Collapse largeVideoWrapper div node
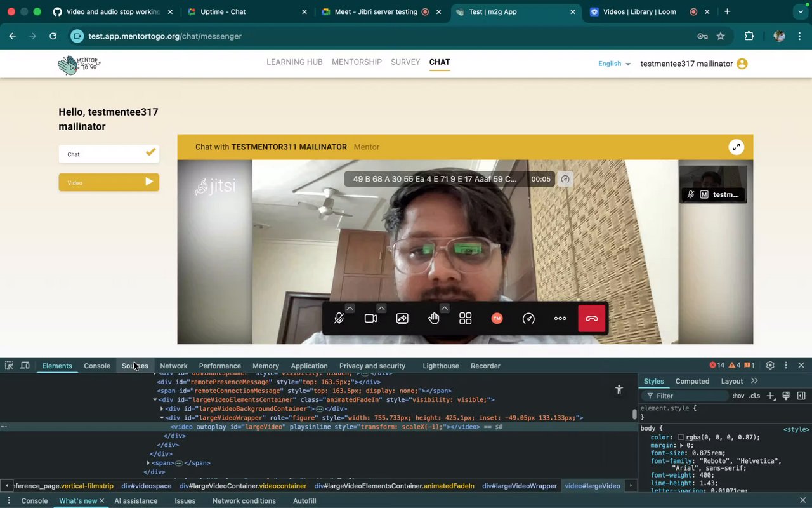Viewport: 812px width, 508px height. 162,418
